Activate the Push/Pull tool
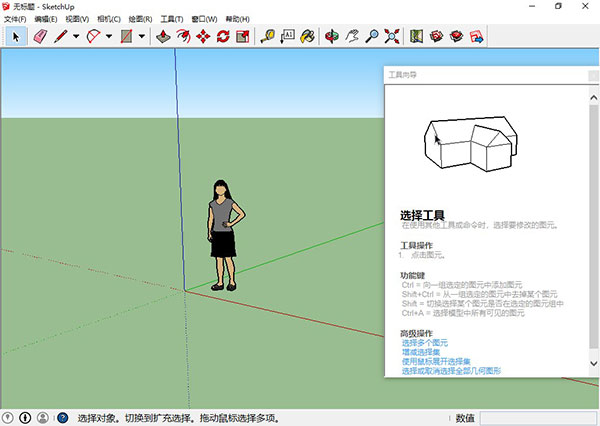 tap(163, 37)
